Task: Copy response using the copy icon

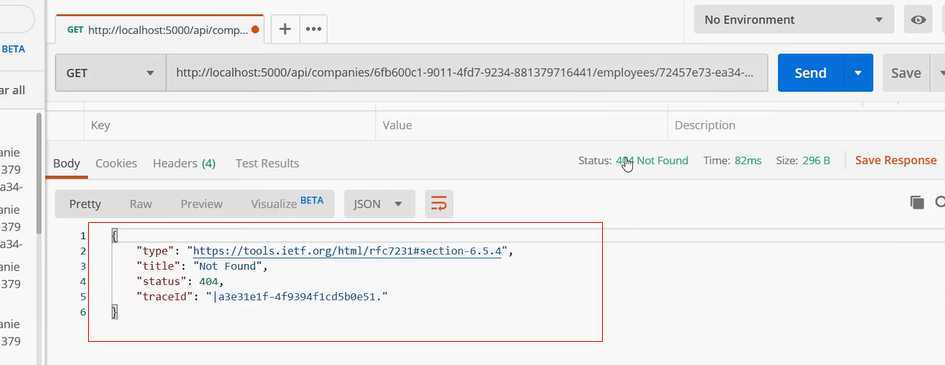Action: point(917,202)
